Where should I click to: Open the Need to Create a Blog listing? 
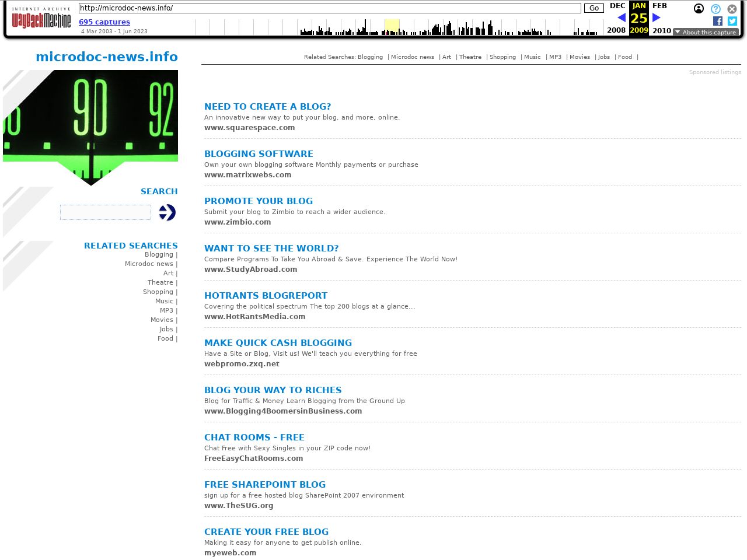267,107
